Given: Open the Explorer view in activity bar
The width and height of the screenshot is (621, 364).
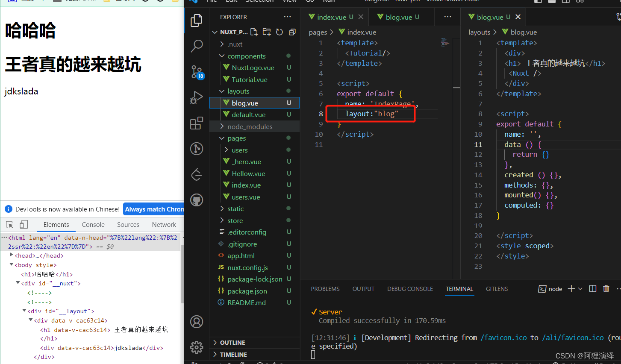Looking at the screenshot, I should pyautogui.click(x=197, y=20).
